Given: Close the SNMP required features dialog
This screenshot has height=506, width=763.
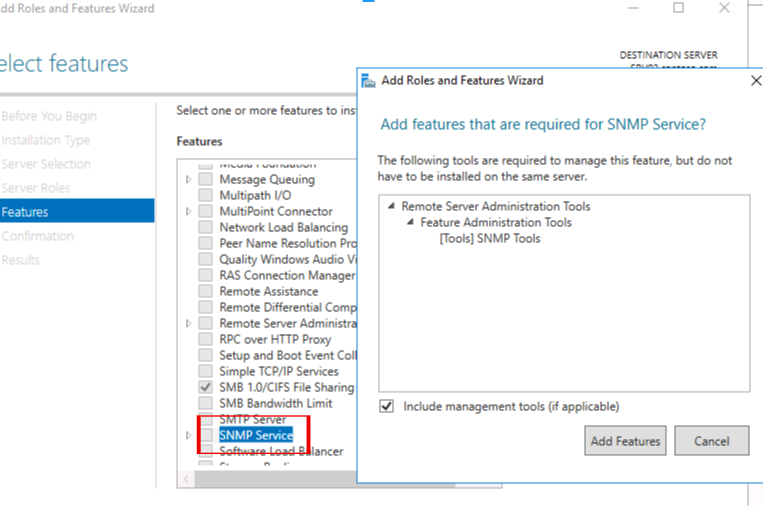Looking at the screenshot, I should point(756,80).
